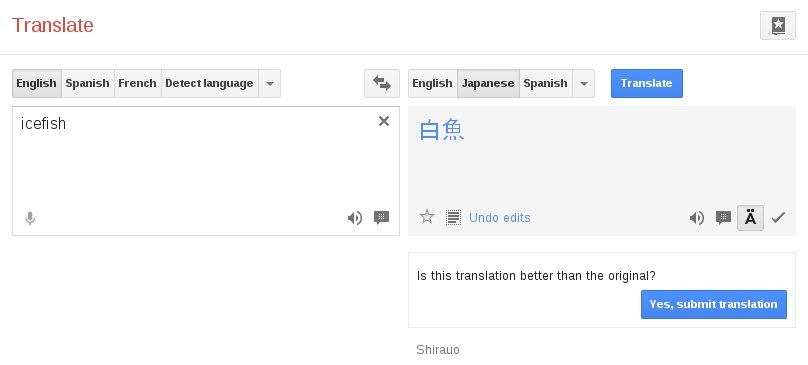Select French as the source language

pos(137,84)
